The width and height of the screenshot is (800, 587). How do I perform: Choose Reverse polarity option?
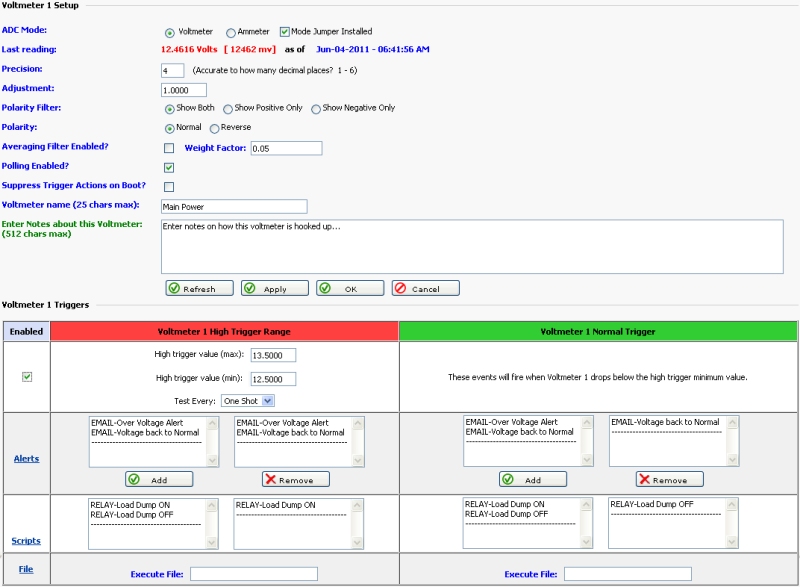pyautogui.click(x=214, y=128)
